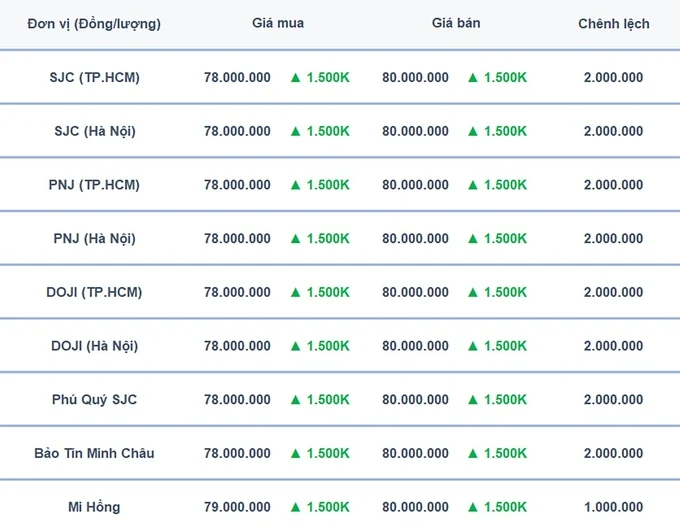The width and height of the screenshot is (680, 528).
Task: Click Mi Hồng spread value 1.000.000
Action: click(x=613, y=507)
